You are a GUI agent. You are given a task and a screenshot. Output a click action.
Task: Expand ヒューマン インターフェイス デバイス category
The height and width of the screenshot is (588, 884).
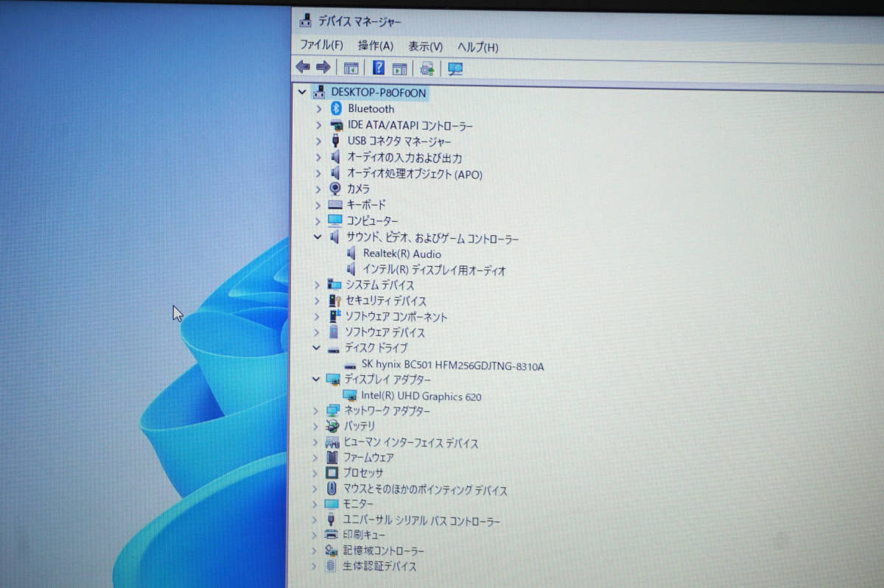(x=316, y=443)
